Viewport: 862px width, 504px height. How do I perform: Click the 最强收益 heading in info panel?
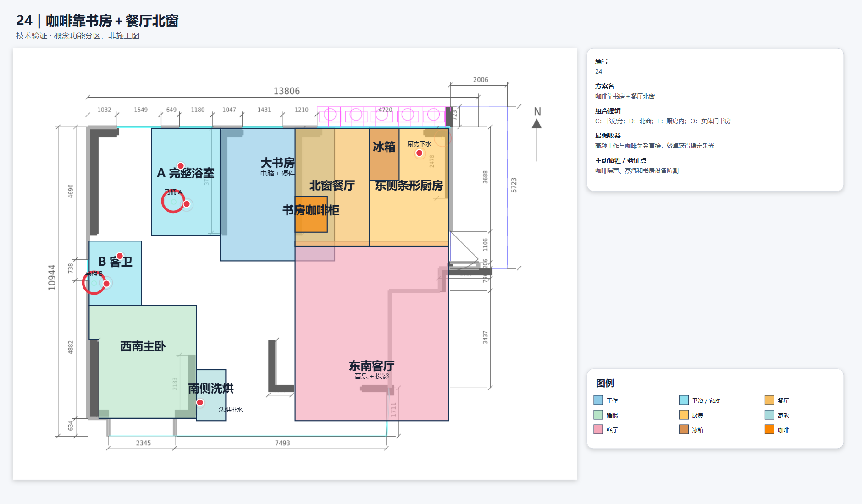click(608, 136)
